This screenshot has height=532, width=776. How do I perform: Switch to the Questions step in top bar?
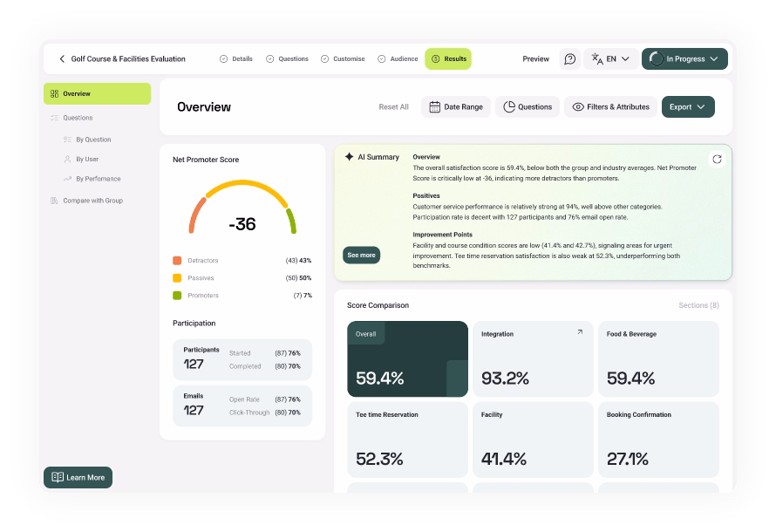point(287,59)
